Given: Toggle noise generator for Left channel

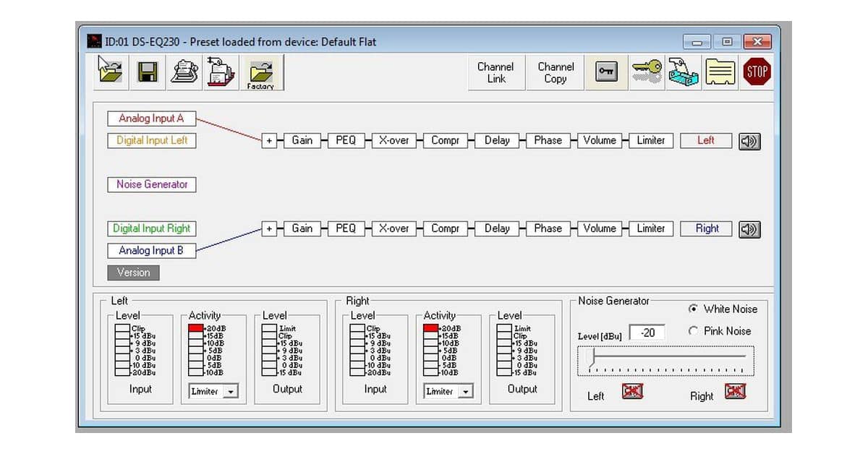Looking at the screenshot, I should coord(632,392).
